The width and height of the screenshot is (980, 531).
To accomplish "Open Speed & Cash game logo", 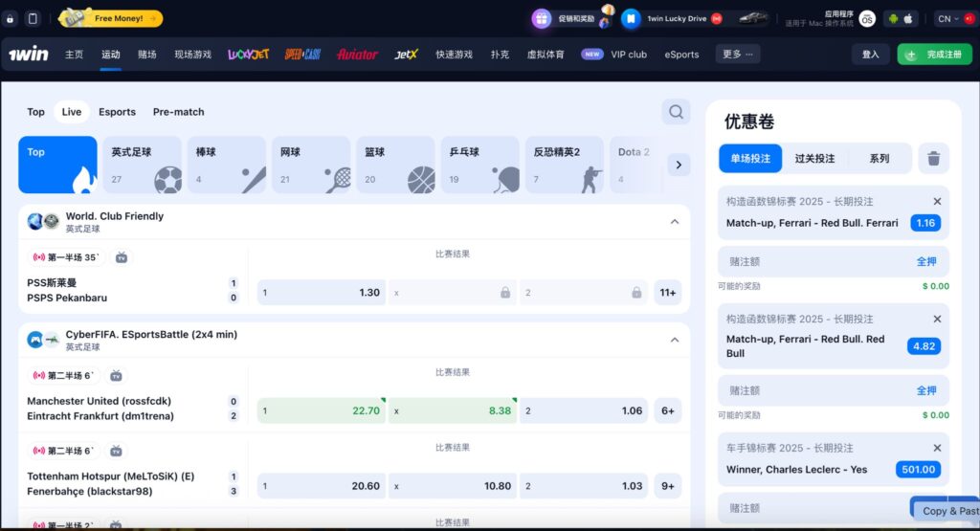I will tap(302, 55).
